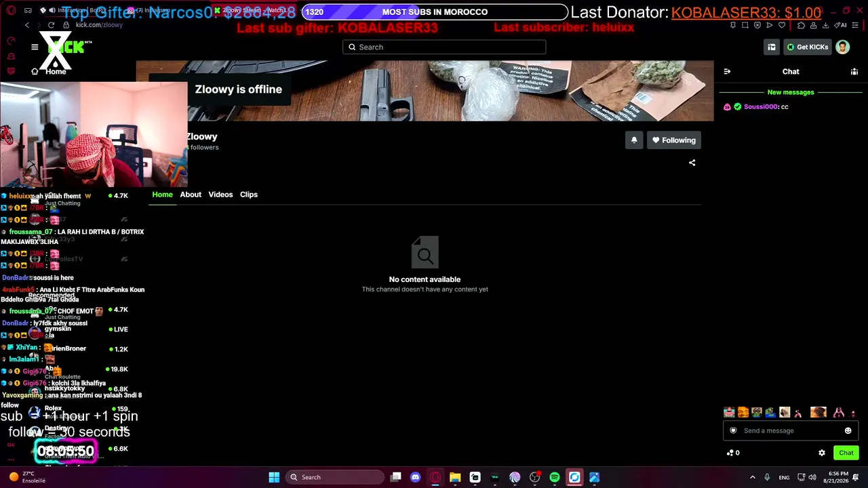Click the green Chat send button
Screen dimensions: 868x488
[846, 453]
